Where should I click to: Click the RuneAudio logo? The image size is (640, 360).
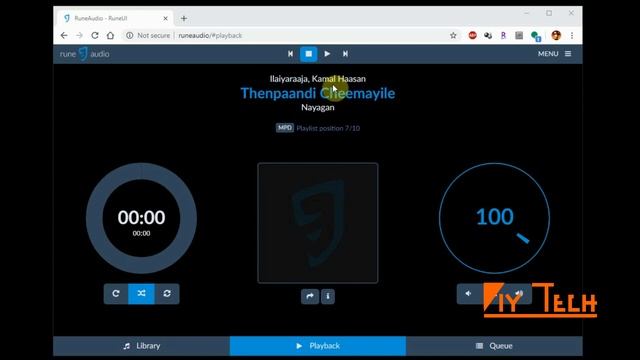84,54
